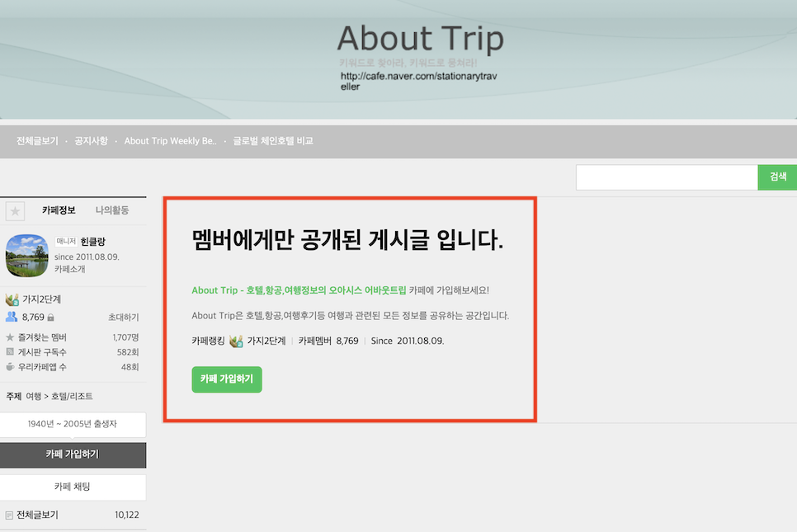Click the star icon beside 즐겨찾는 멤버
Viewport: 797px width, 532px height.
click(10, 337)
